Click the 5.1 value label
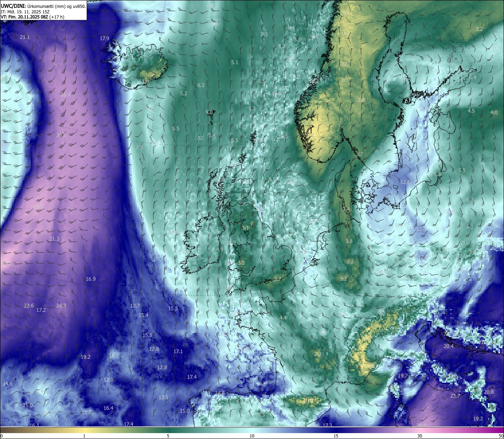Viewport: 504px width, 439px height. coord(235,63)
